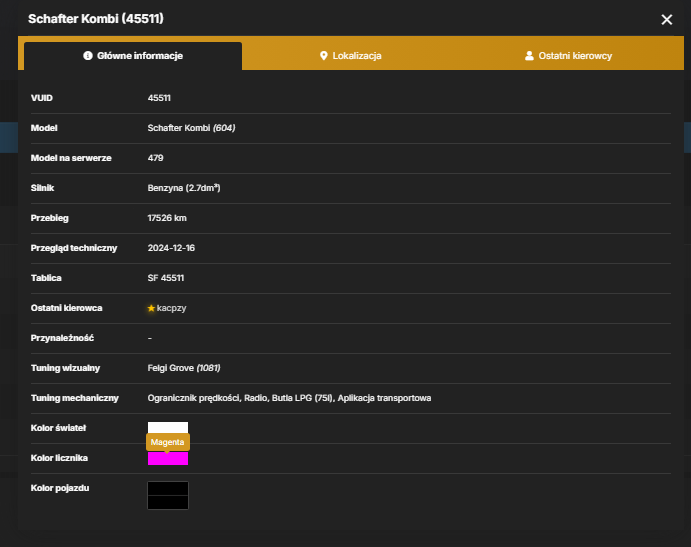Select the model text Schafter Kombi (604)
The height and width of the screenshot is (547, 691).
point(191,128)
